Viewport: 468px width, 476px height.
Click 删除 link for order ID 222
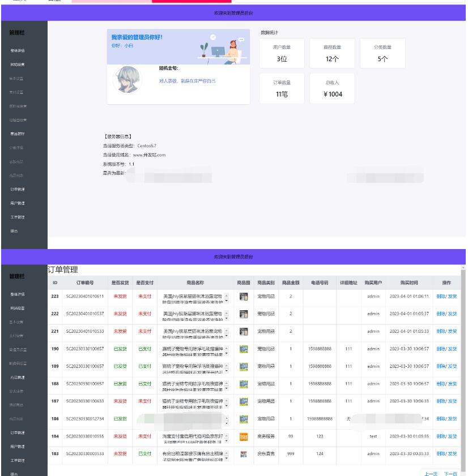441,314
